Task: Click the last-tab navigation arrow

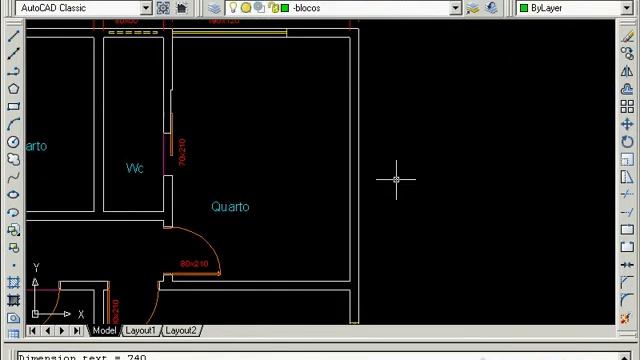Action: pos(77,331)
